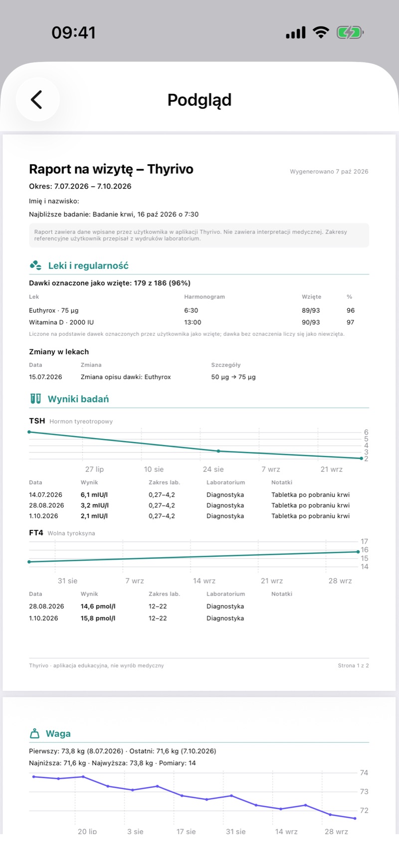Click the "3,2 mIU/l" TSH result
399x868 pixels.
click(x=94, y=505)
